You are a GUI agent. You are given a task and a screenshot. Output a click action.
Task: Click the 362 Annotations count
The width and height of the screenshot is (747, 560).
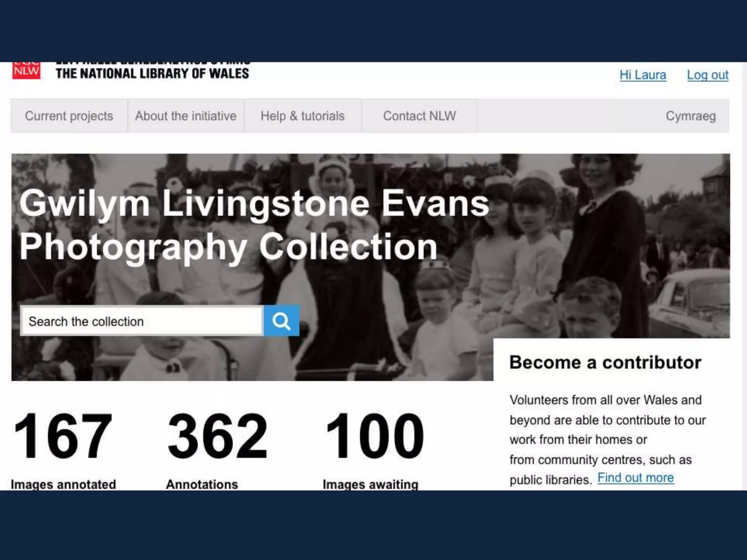pos(218,435)
